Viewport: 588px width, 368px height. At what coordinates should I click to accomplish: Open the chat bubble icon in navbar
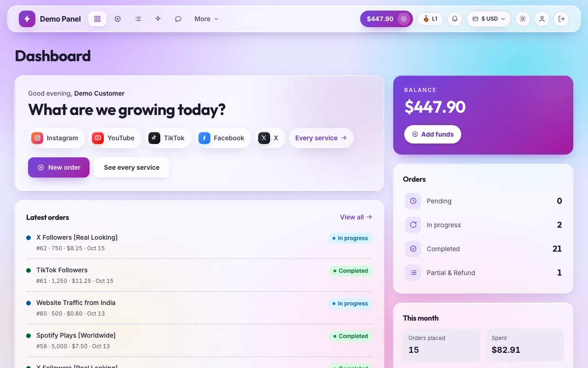tap(178, 19)
